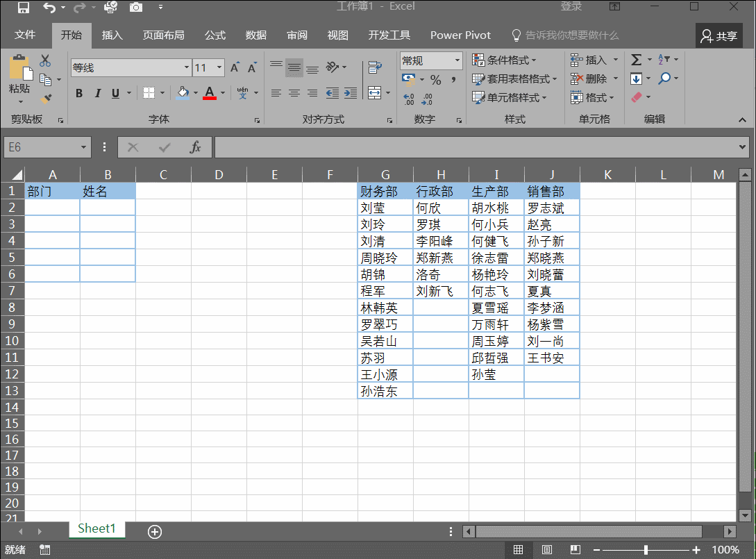Viewport: 756px width, 559px height.
Task: Open the font name dropdown 等线
Action: pyautogui.click(x=187, y=67)
